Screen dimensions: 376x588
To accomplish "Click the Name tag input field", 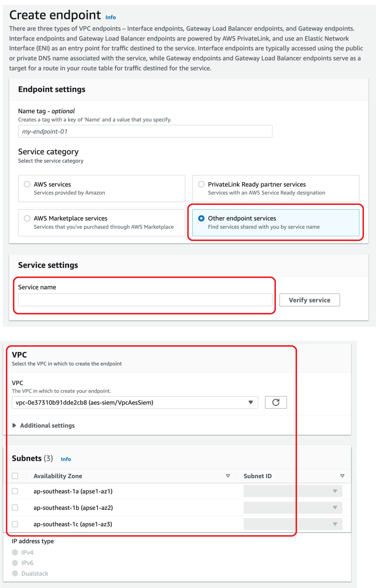I will coord(145,132).
